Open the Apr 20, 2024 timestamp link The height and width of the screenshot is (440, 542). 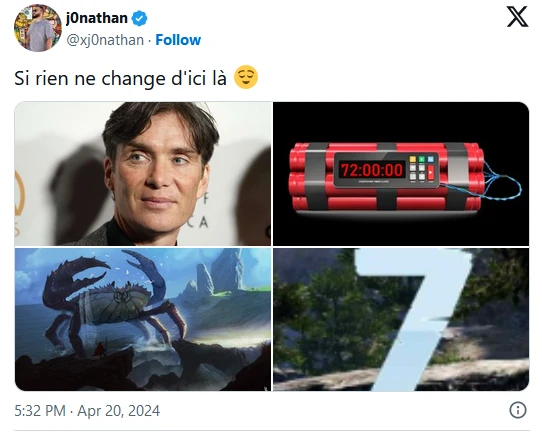tap(87, 411)
